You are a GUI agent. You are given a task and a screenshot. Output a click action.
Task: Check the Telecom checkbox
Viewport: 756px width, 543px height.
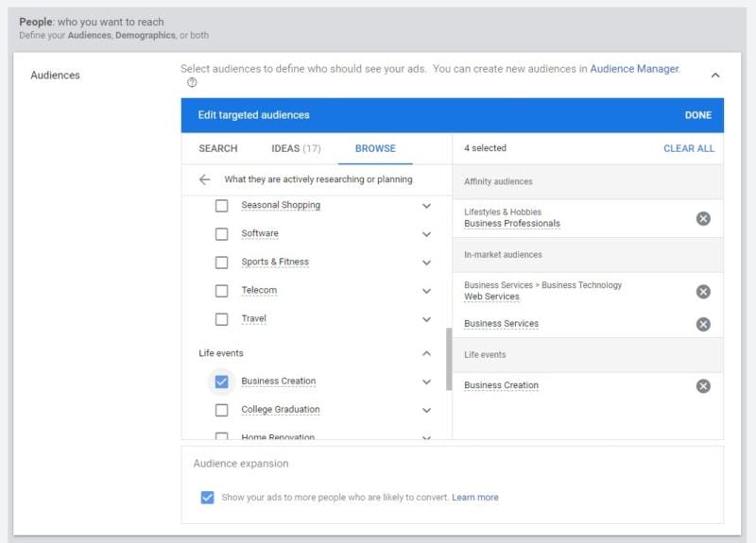(221, 291)
